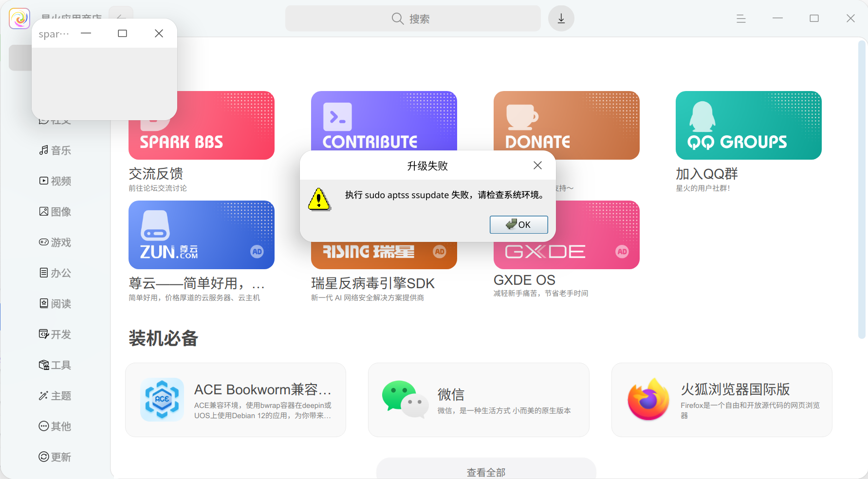Select 音乐 category in sidebar
Viewport: 868px width, 479px height.
coord(55,150)
